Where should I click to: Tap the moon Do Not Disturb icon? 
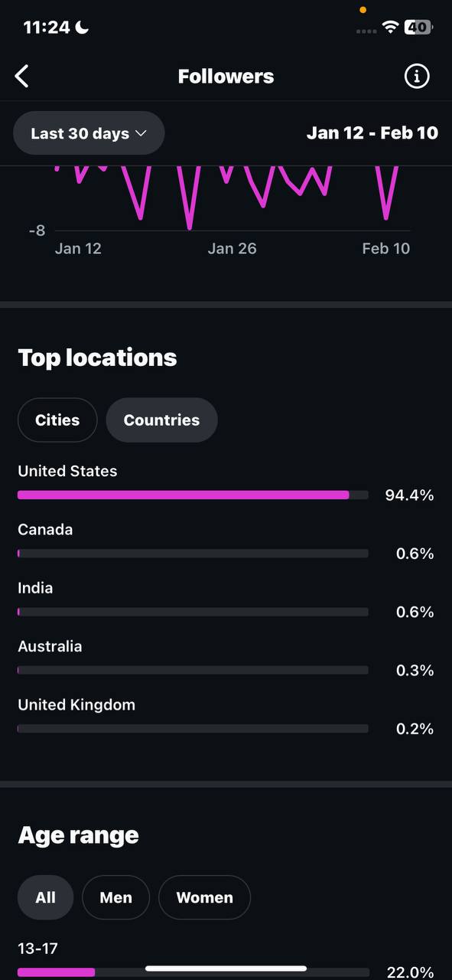tap(81, 27)
